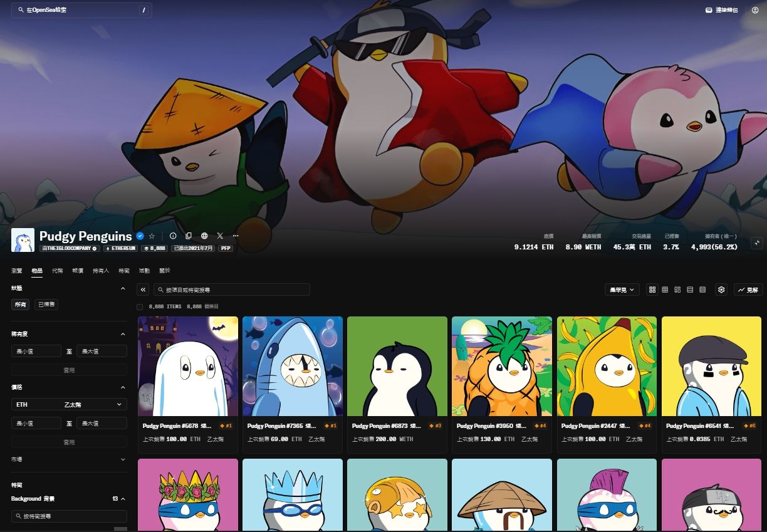The width and height of the screenshot is (767, 532).
Task: Open the collection's X (Twitter) profile
Action: pos(220,236)
